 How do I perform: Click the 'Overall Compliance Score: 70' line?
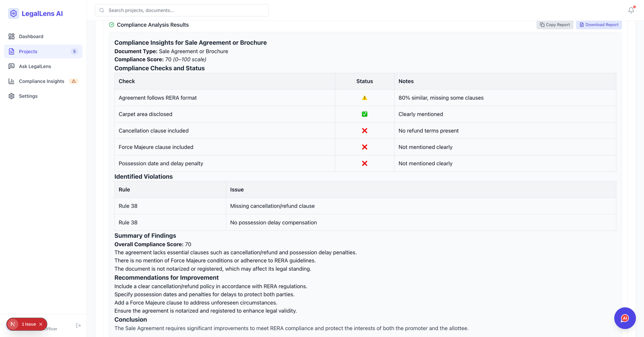coord(153,245)
